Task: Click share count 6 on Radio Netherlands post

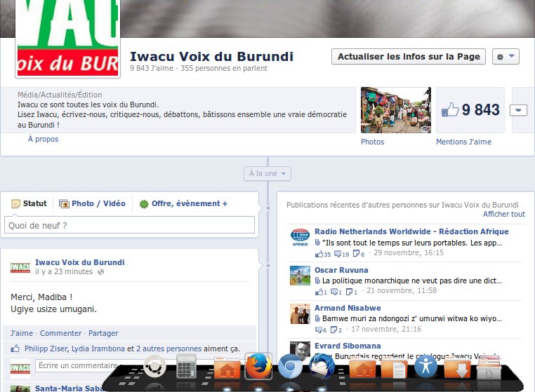Action: click(359, 254)
